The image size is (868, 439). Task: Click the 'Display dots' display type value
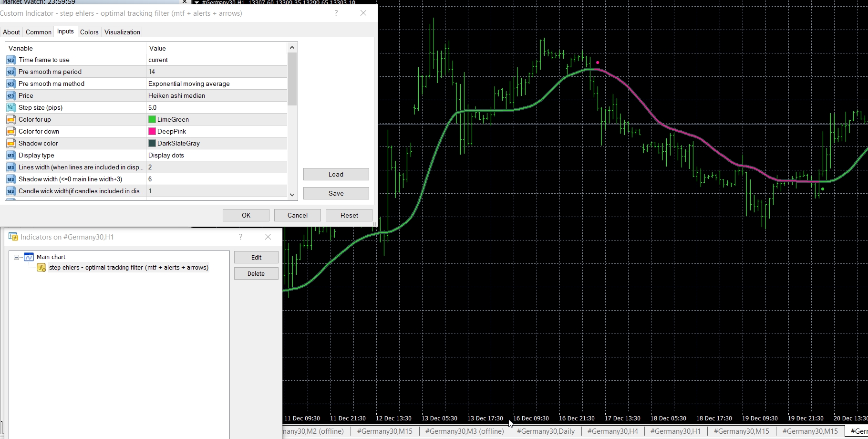point(166,156)
